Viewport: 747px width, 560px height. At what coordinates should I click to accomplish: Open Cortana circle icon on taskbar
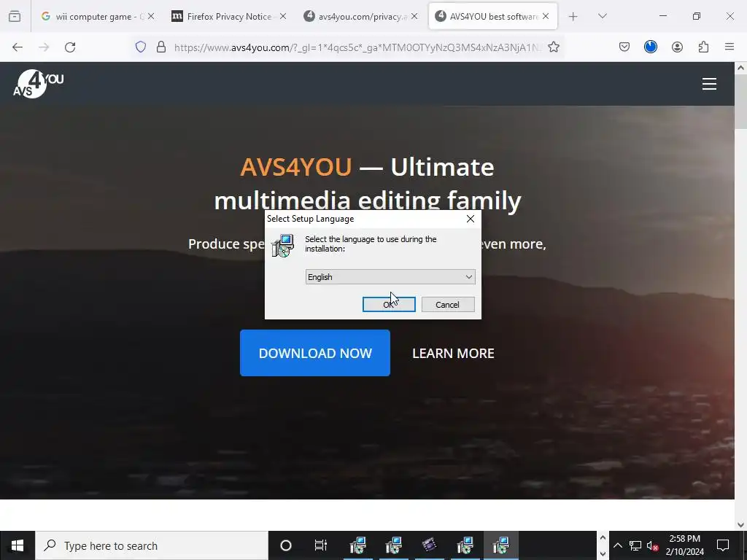286,545
